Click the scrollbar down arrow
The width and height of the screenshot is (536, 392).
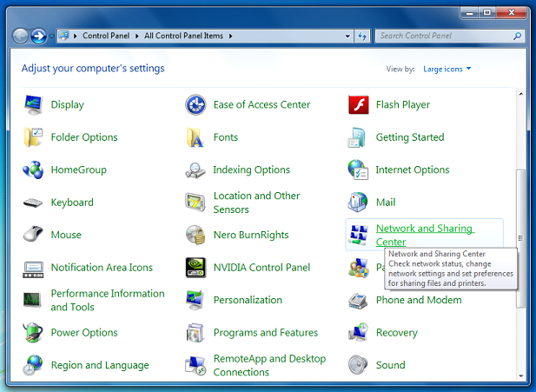point(520,375)
